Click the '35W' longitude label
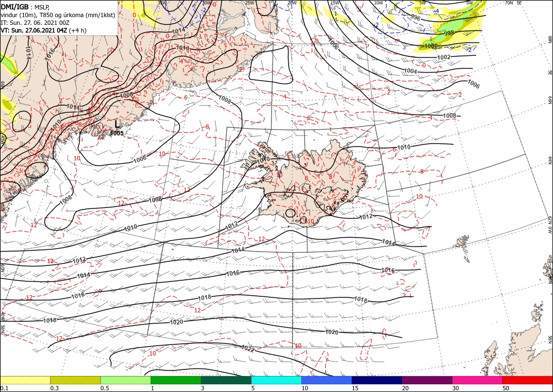This screenshot has width=553, height=392. coord(161,3)
